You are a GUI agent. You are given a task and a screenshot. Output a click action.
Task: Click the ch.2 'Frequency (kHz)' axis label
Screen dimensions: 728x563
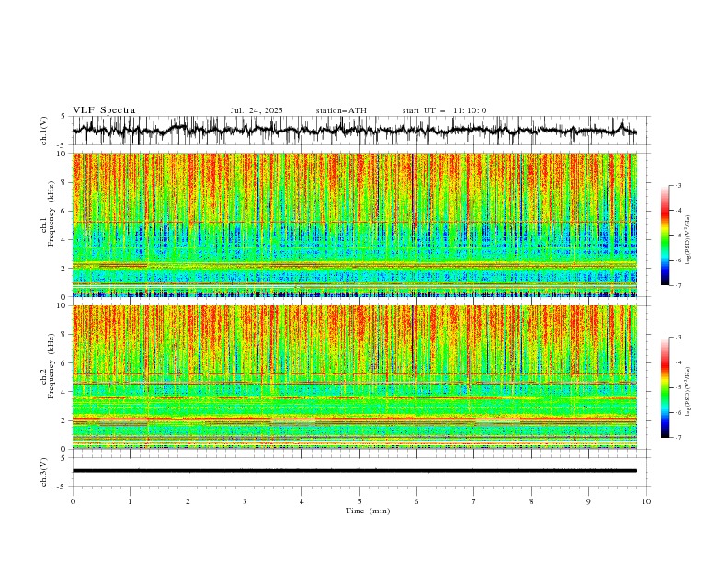(x=51, y=366)
